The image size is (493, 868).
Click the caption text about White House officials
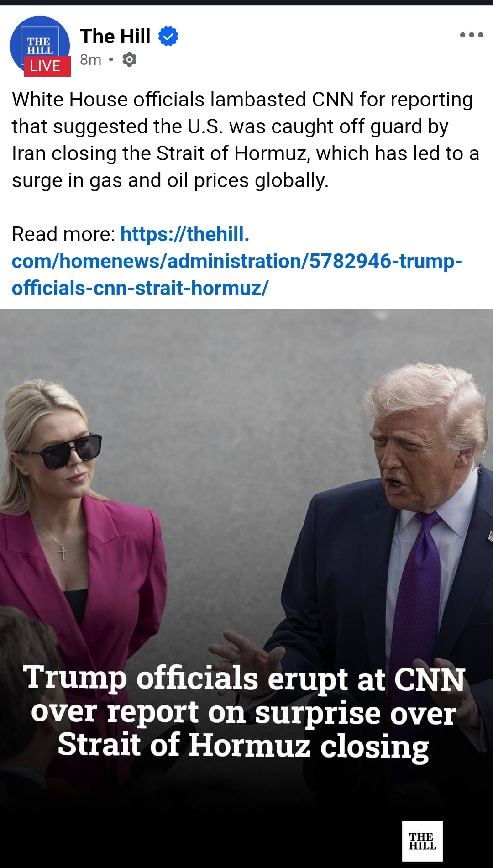[246, 140]
